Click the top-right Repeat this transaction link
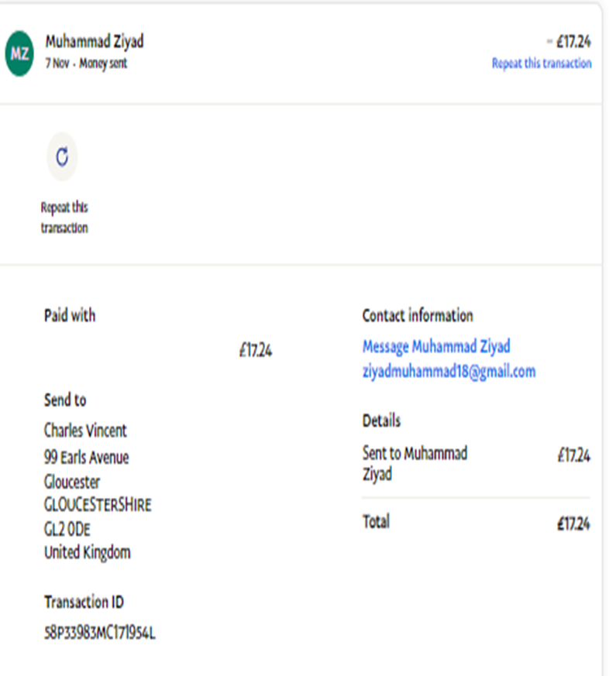 pos(541,63)
